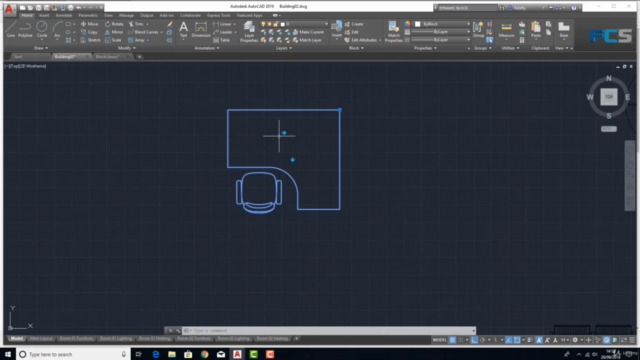
Task: Click the Move modify tool
Action: [x=89, y=24]
